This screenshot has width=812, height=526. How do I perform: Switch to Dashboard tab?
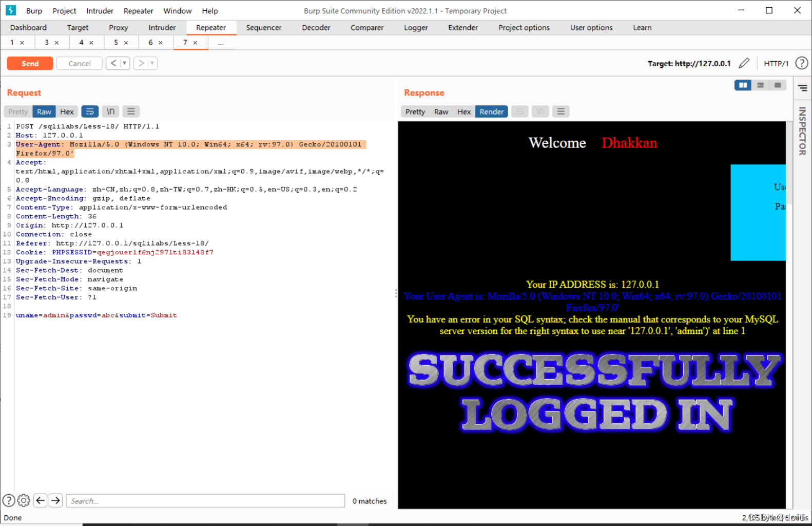(x=28, y=28)
